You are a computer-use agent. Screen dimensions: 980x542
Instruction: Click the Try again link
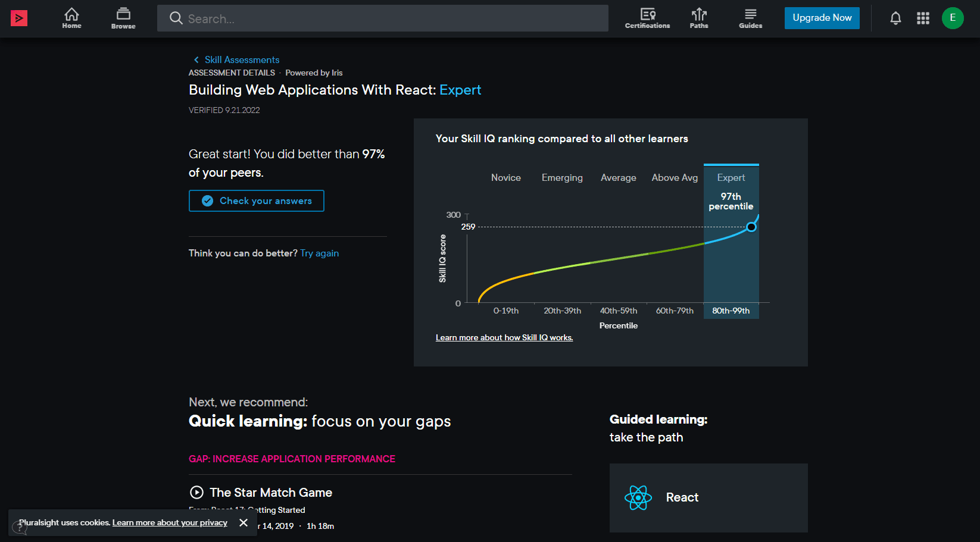(x=320, y=253)
